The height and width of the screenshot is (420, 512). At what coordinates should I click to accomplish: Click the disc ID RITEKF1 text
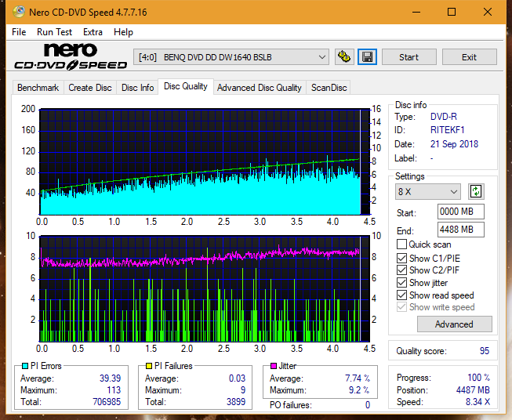[448, 130]
